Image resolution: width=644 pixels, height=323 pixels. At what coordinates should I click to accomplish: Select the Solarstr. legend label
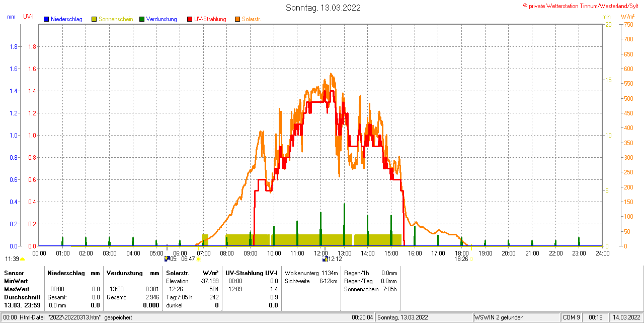coord(251,19)
